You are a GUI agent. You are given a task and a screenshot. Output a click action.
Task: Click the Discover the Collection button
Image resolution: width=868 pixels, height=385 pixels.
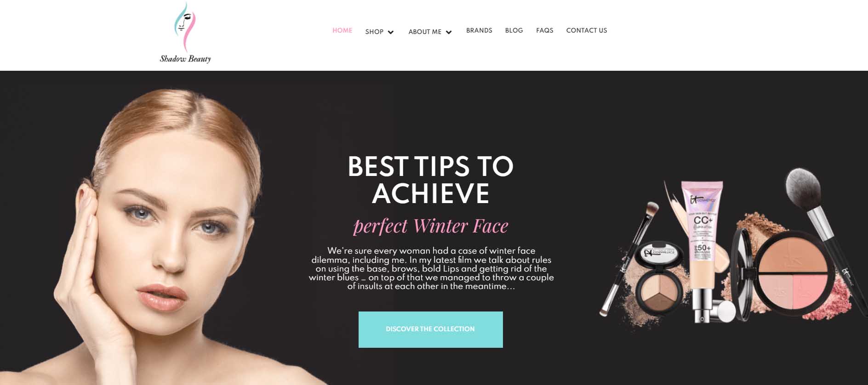(x=430, y=329)
